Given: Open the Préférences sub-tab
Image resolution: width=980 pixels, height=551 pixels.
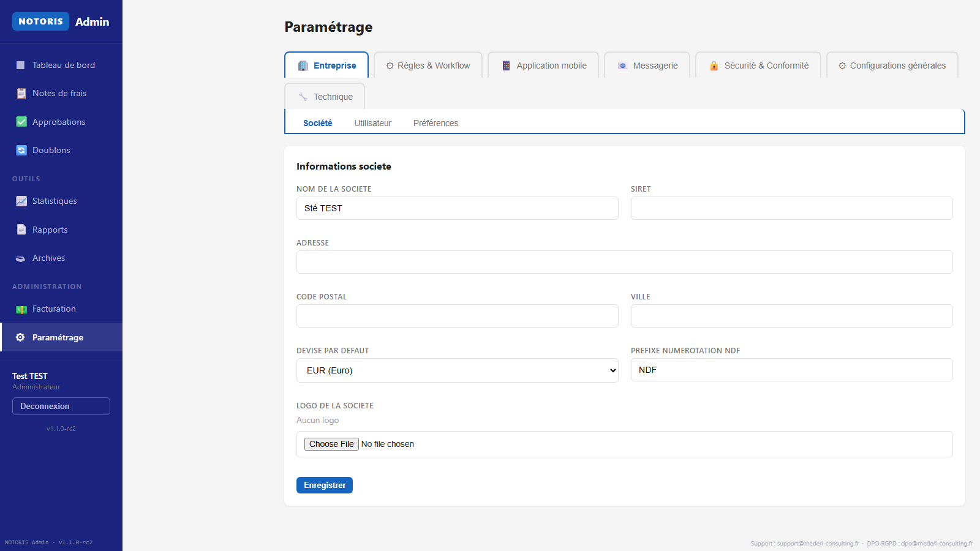Looking at the screenshot, I should pos(435,123).
